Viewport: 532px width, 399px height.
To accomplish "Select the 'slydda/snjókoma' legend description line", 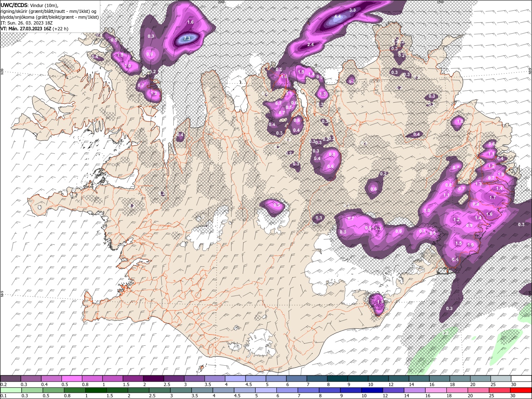I will [x=49, y=17].
